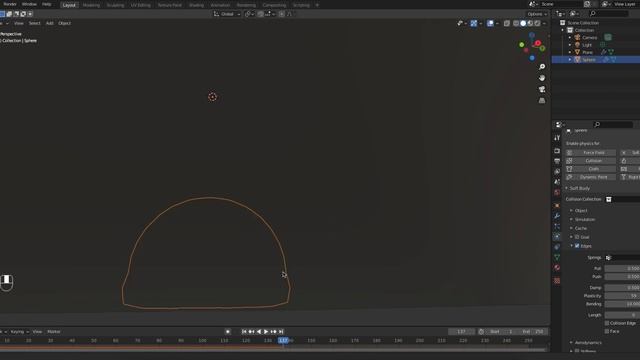Select wireframe viewport shading

point(516,23)
